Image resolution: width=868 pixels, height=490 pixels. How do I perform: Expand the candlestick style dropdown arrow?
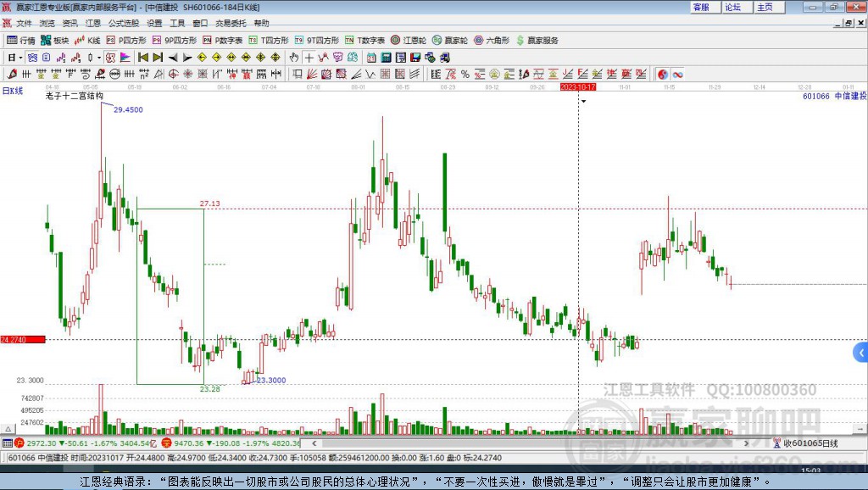coord(99,58)
